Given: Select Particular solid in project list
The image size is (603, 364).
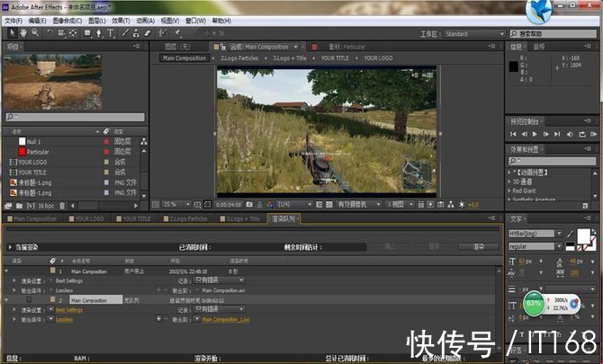Looking at the screenshot, I should tap(38, 152).
